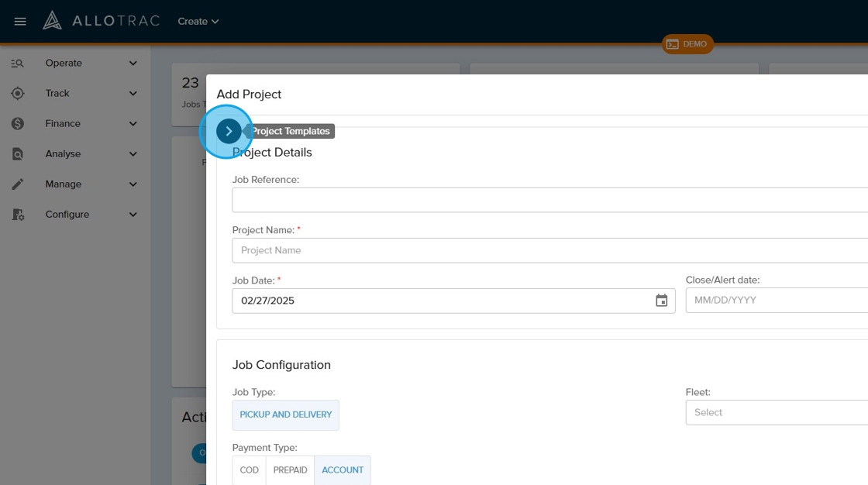The width and height of the screenshot is (868, 485).
Task: Click the Manage pencil icon in sidebar
Action: pos(17,184)
